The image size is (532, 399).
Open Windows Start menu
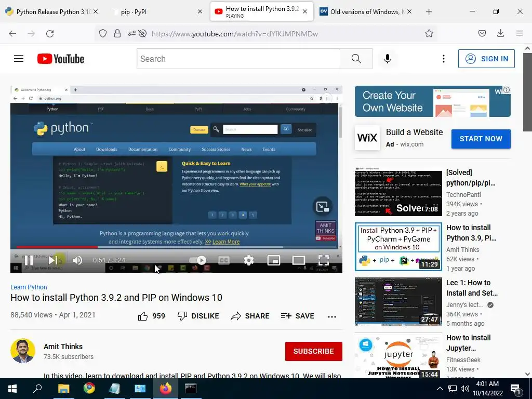(12, 389)
